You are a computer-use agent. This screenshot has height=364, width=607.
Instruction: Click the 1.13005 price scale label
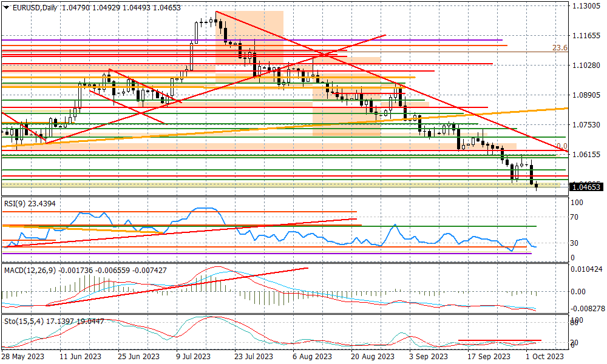point(586,6)
